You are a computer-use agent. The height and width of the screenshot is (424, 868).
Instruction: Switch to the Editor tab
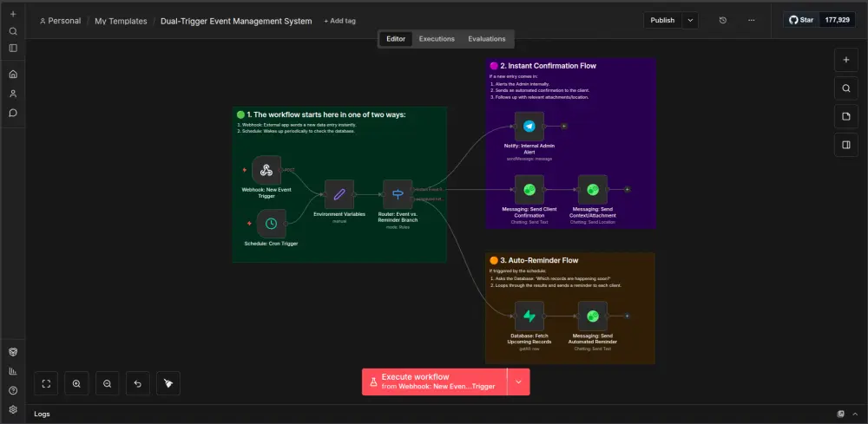pos(396,39)
